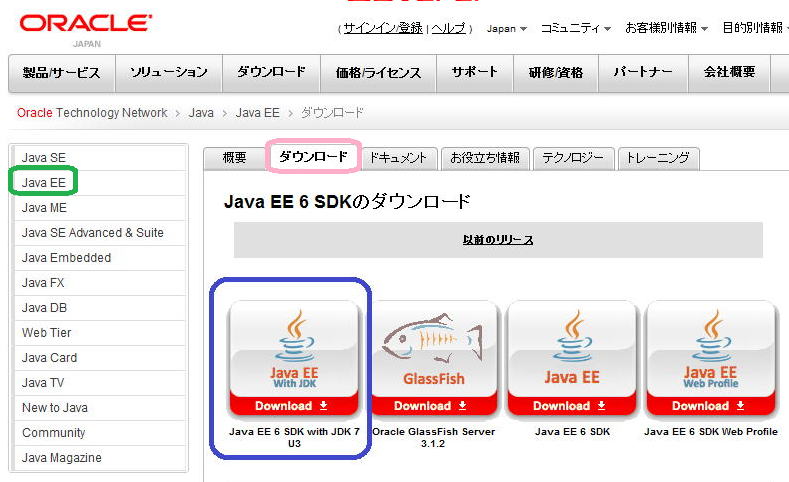Viewport: 789px width, 482px height.
Task: Open the ダウンロード main navigation menu
Action: (271, 73)
